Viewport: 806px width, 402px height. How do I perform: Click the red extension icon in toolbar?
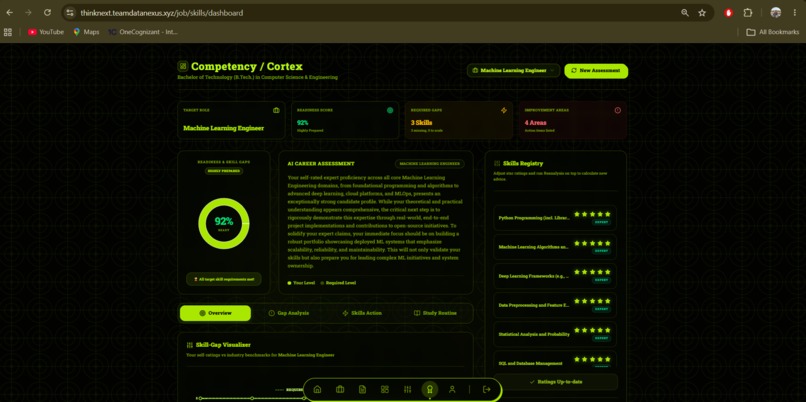pyautogui.click(x=728, y=13)
